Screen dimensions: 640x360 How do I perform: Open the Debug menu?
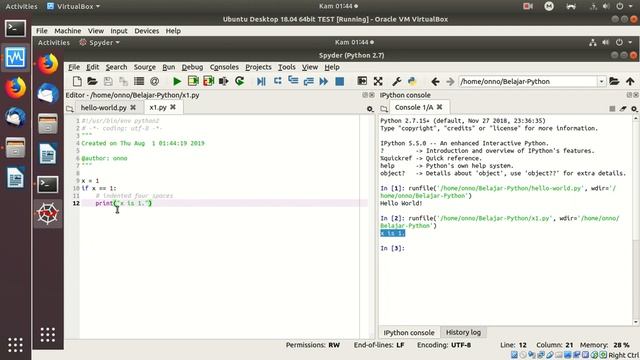click(192, 67)
